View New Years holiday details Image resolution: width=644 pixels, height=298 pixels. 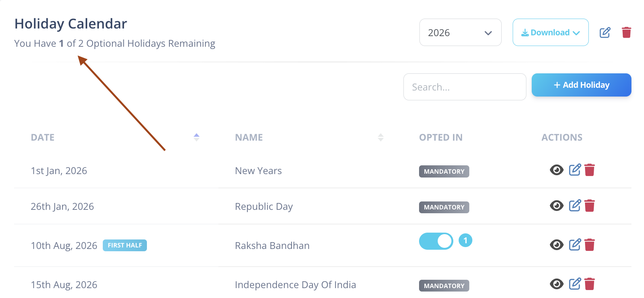pyautogui.click(x=556, y=170)
